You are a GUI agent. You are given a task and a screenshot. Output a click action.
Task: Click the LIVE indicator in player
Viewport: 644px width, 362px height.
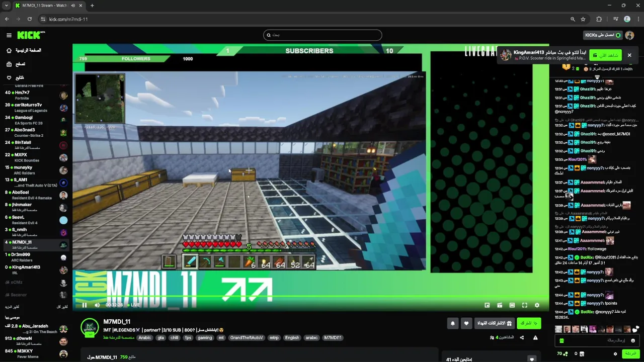[x=134, y=305]
